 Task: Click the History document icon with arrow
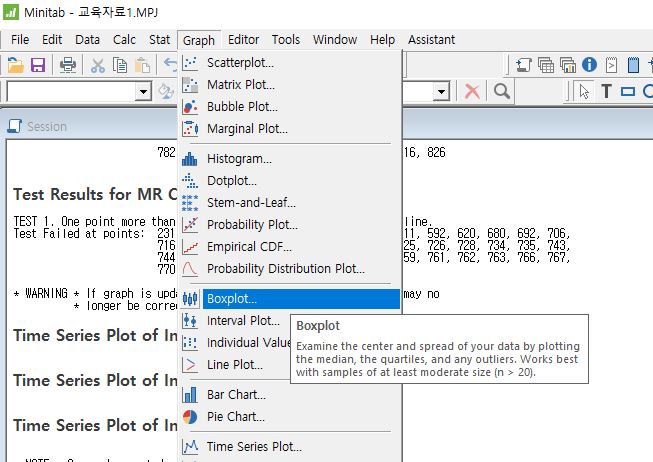611,65
